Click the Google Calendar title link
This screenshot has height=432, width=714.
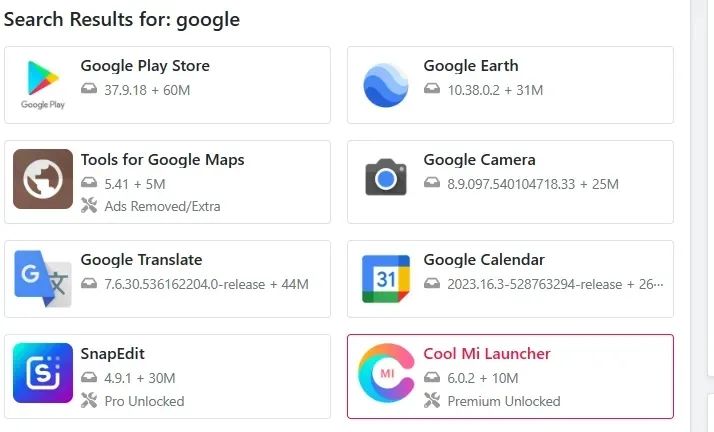click(484, 260)
